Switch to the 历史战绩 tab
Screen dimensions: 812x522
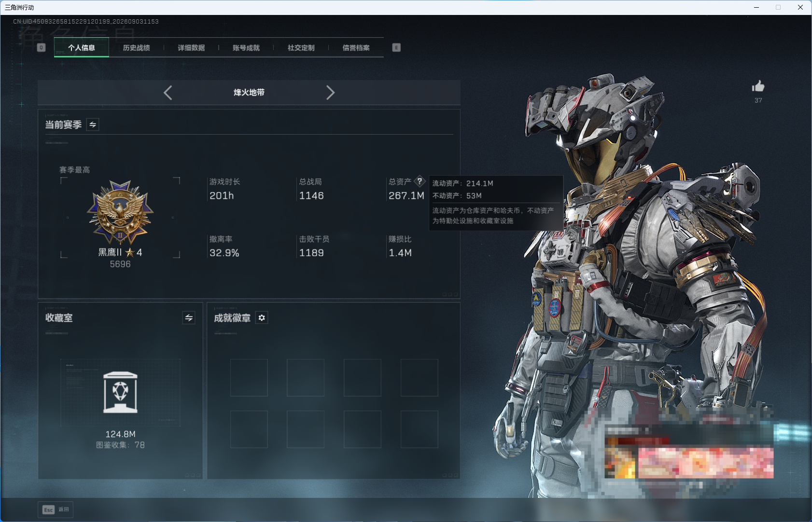coord(136,48)
